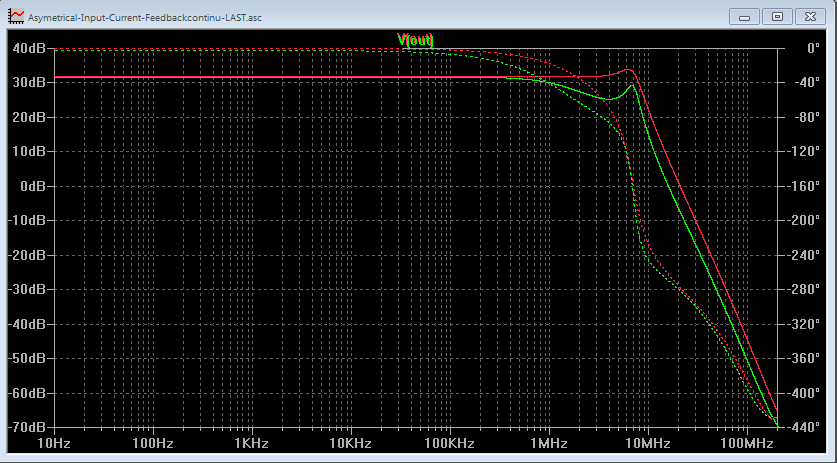The width and height of the screenshot is (837, 463).
Task: Click the waveform icon in title bar
Action: pyautogui.click(x=16, y=17)
